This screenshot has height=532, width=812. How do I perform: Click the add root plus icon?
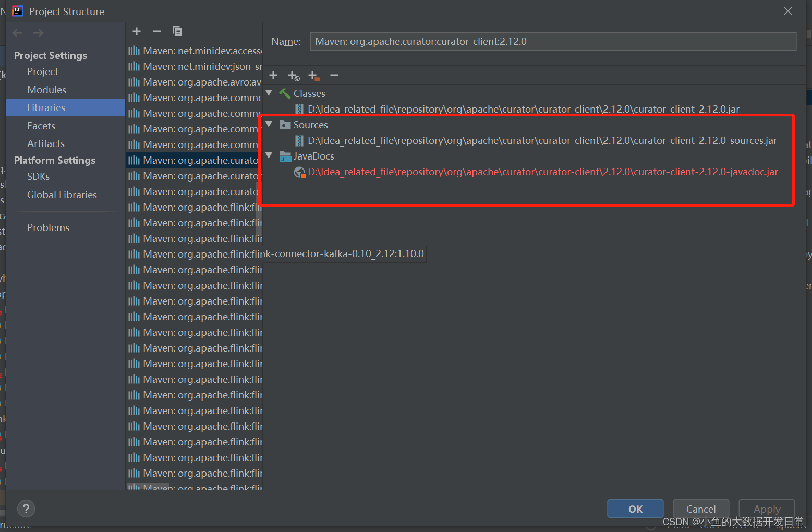pos(273,76)
